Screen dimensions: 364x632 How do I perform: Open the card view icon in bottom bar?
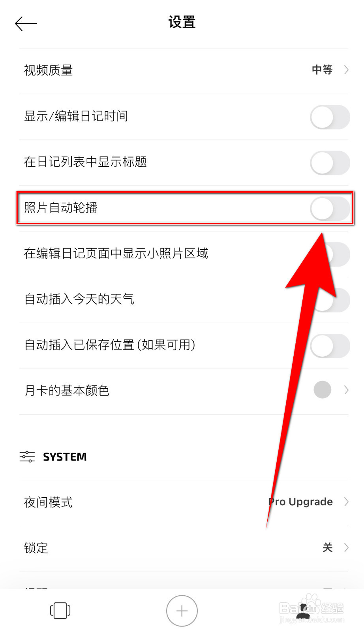click(60, 611)
